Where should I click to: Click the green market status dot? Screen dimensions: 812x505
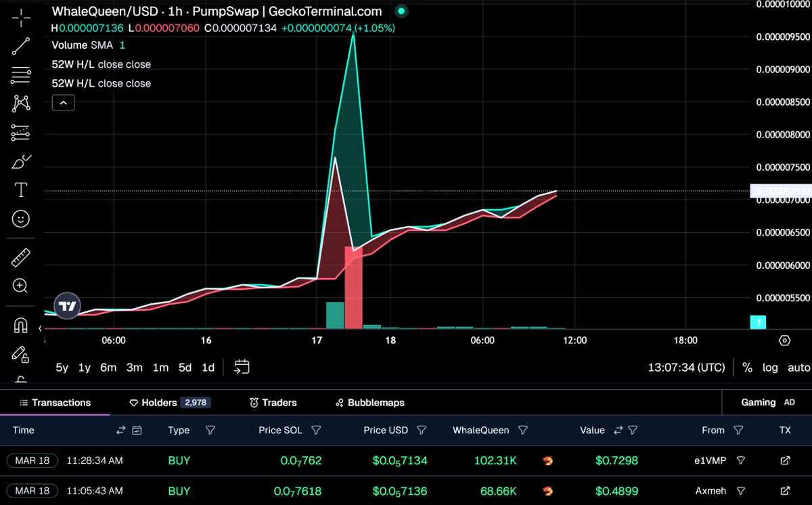(401, 12)
